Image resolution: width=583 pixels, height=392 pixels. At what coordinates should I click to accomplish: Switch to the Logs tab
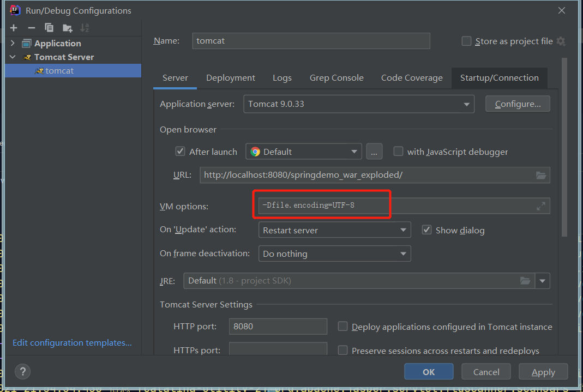pyautogui.click(x=282, y=78)
